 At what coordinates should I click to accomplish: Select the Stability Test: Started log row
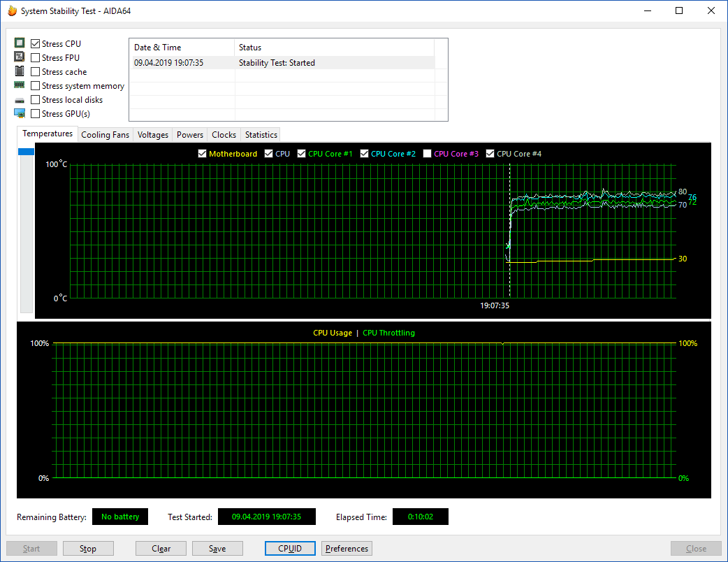(x=284, y=63)
